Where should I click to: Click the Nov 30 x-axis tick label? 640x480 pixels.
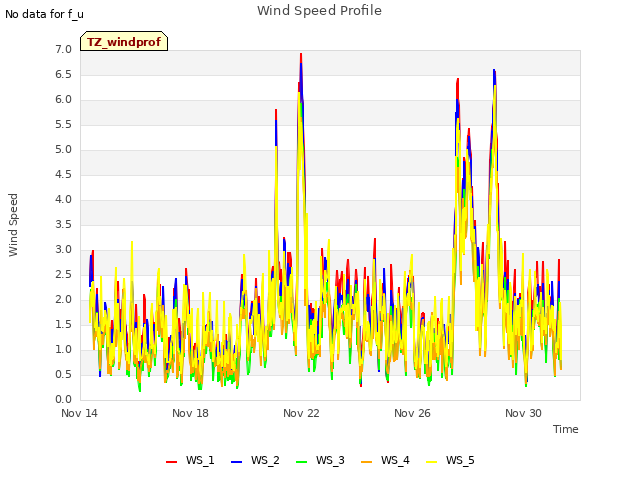[523, 413]
